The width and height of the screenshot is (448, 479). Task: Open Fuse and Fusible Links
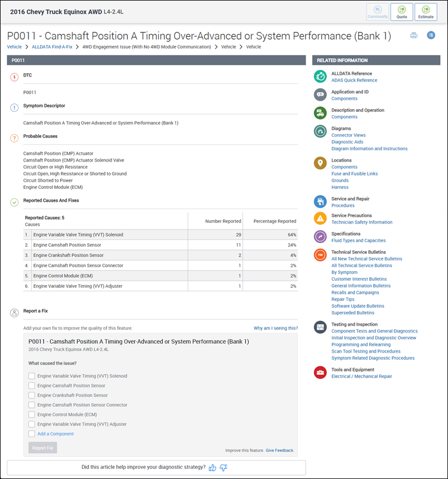click(355, 173)
